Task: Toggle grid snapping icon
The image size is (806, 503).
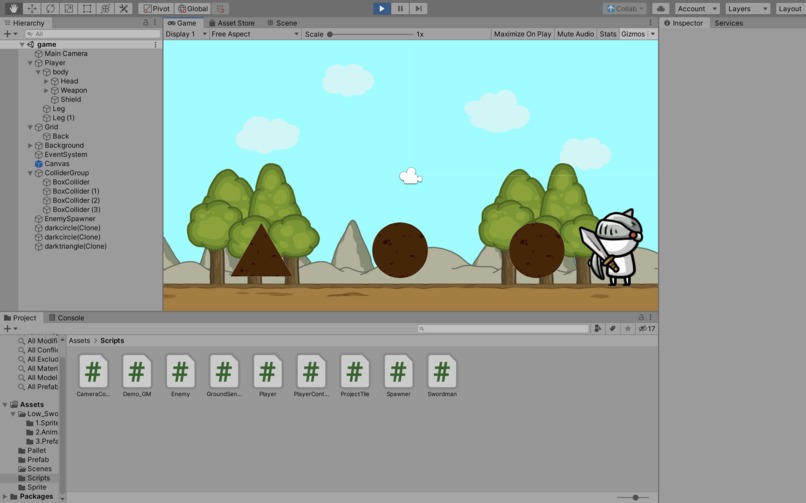Action: click(220, 8)
